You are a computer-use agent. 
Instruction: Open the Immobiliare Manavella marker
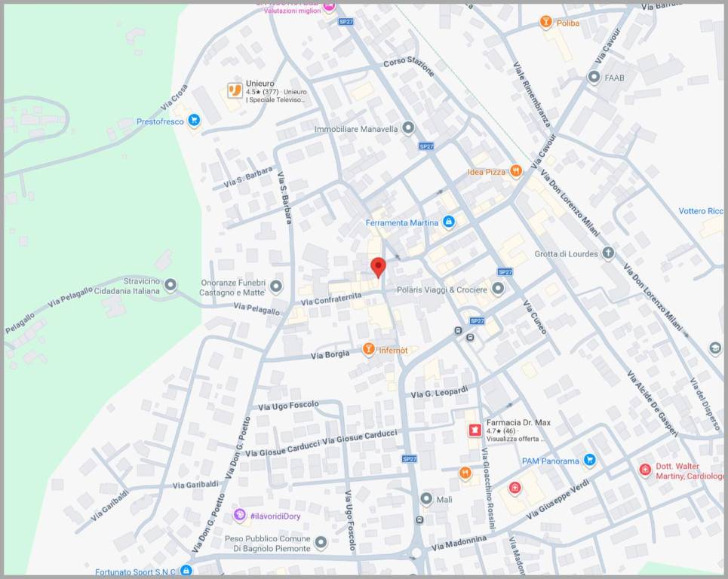tap(407, 127)
